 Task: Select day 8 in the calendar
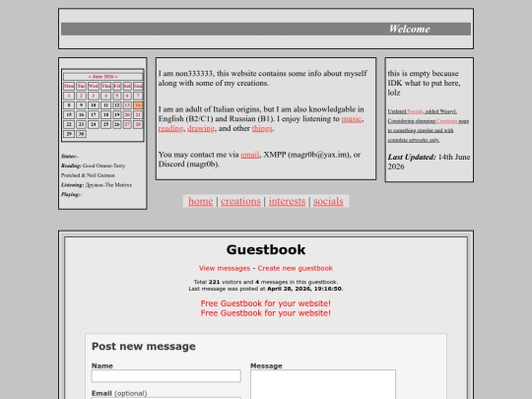[69, 105]
